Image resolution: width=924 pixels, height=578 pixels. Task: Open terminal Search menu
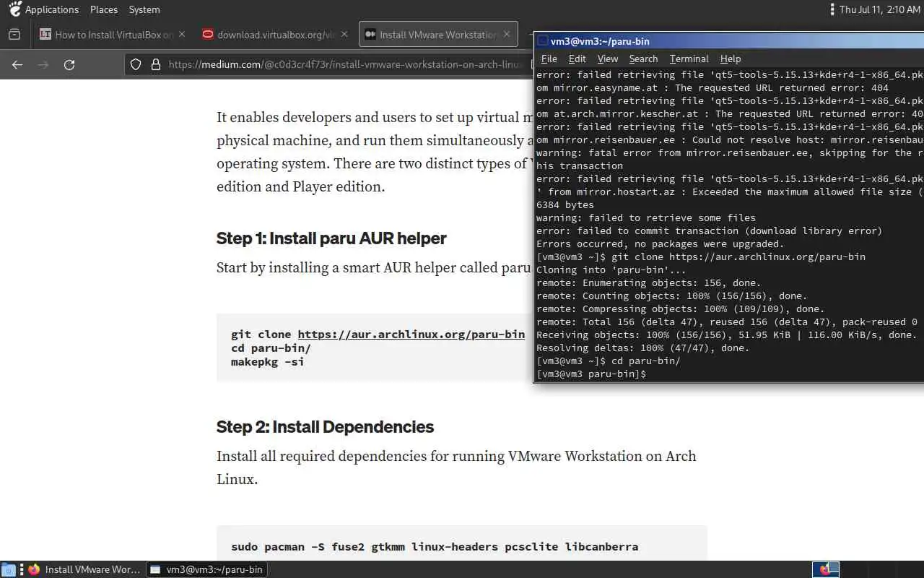(x=643, y=59)
